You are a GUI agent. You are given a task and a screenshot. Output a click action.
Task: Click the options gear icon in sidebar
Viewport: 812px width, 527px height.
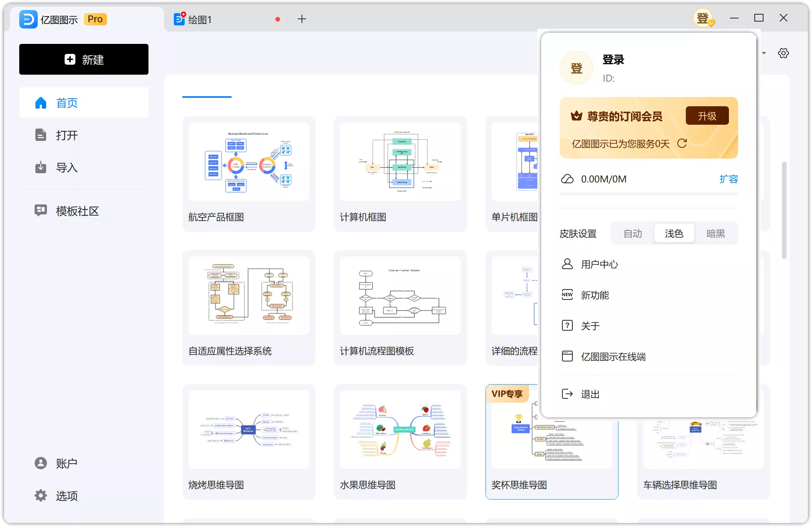pyautogui.click(x=40, y=495)
